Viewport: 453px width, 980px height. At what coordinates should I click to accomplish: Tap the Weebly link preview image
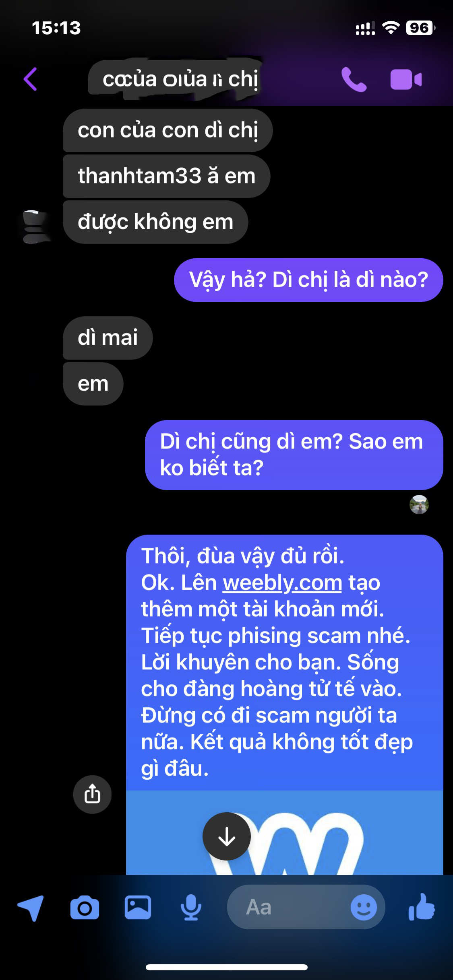pos(285,832)
